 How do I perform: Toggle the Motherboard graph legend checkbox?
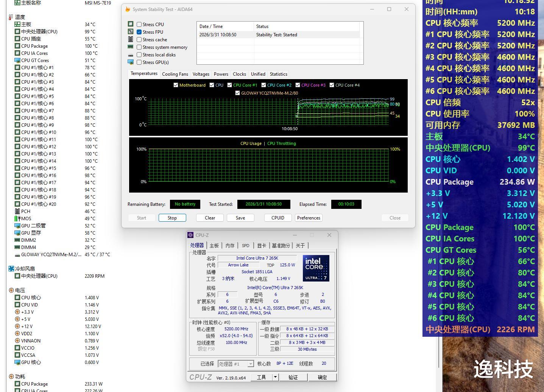coord(176,85)
